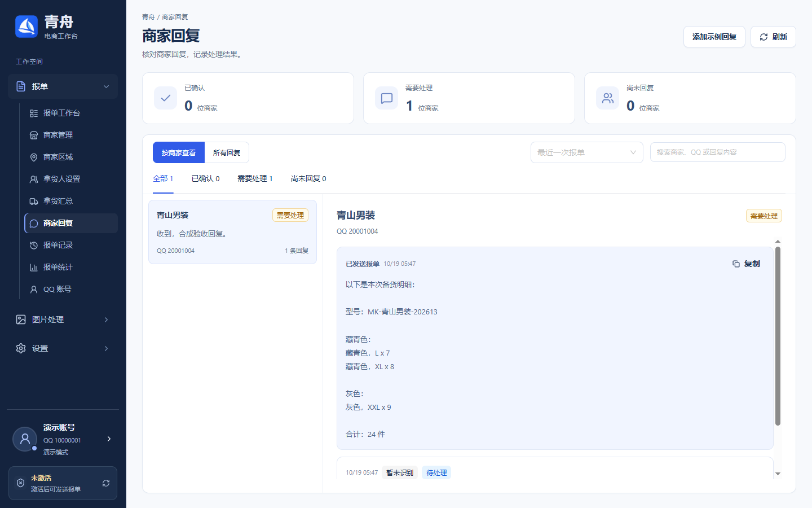Open the 最近一次报单 dropdown
The width and height of the screenshot is (812, 508).
587,152
